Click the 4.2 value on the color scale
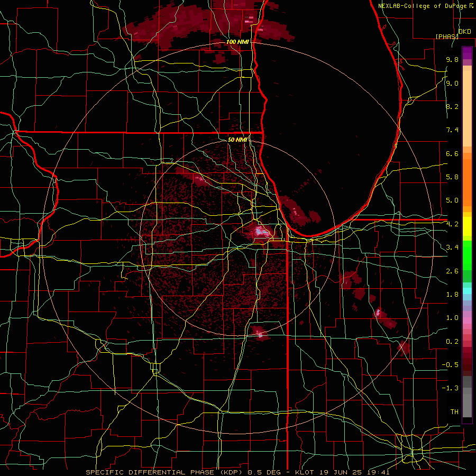 [x=452, y=224]
